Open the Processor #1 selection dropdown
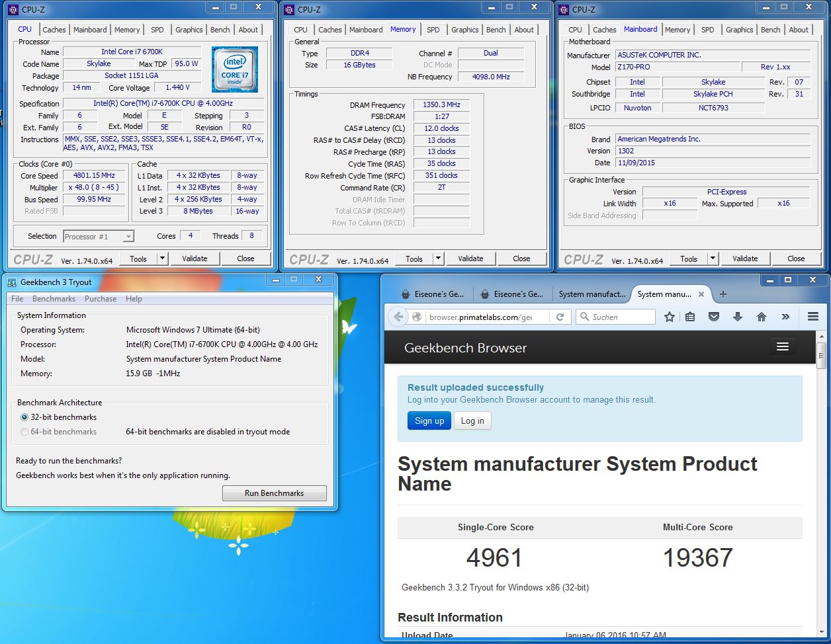This screenshot has width=831, height=644. coord(99,236)
